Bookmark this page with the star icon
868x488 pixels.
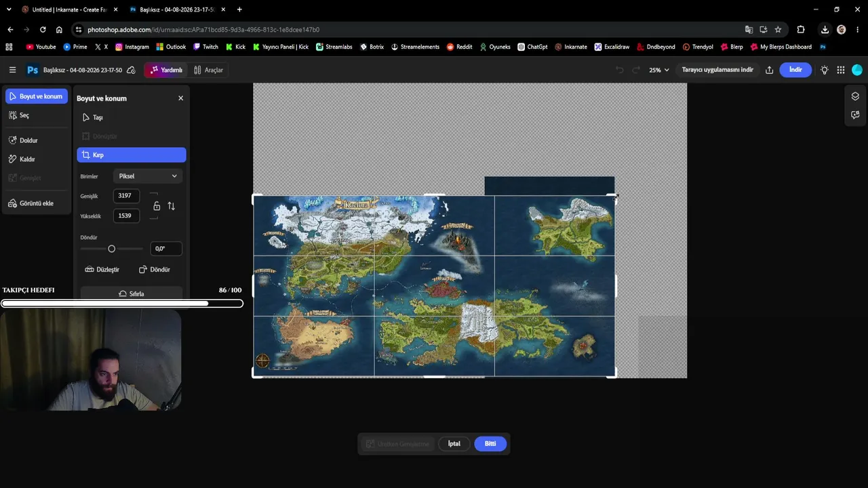click(x=778, y=30)
